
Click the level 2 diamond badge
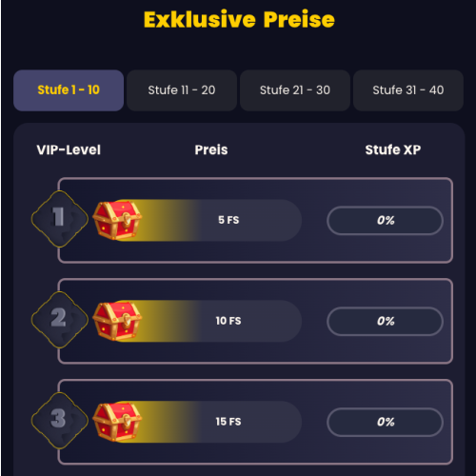pyautogui.click(x=60, y=320)
